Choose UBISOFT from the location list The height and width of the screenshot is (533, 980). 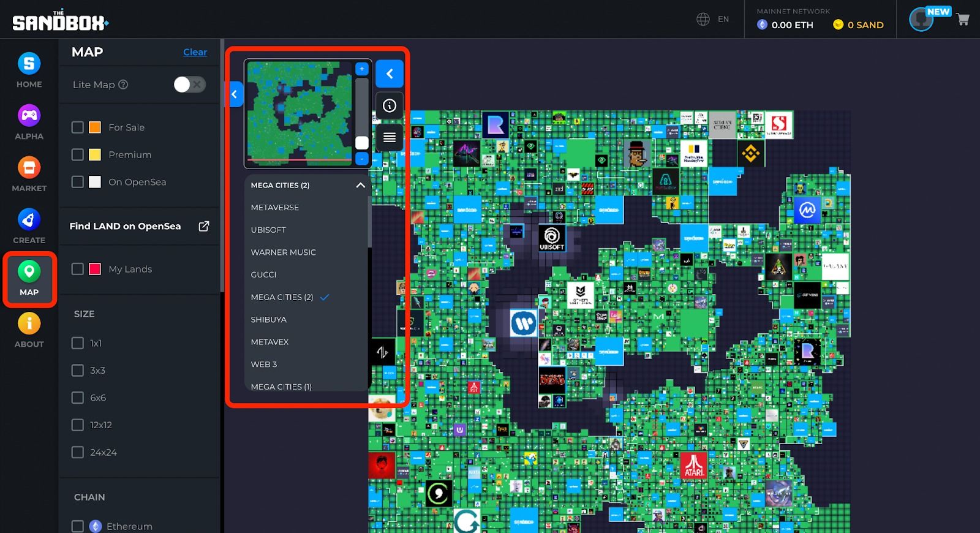[x=268, y=230]
